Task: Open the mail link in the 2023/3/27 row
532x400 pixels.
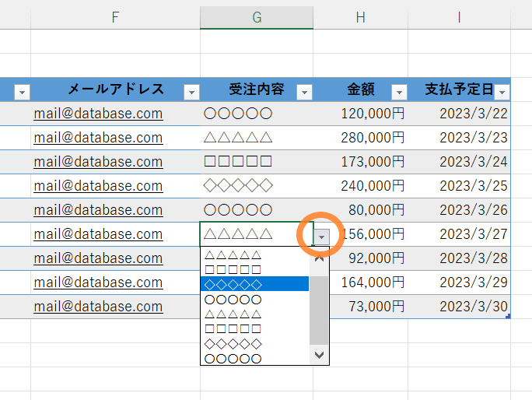Action: [x=98, y=234]
